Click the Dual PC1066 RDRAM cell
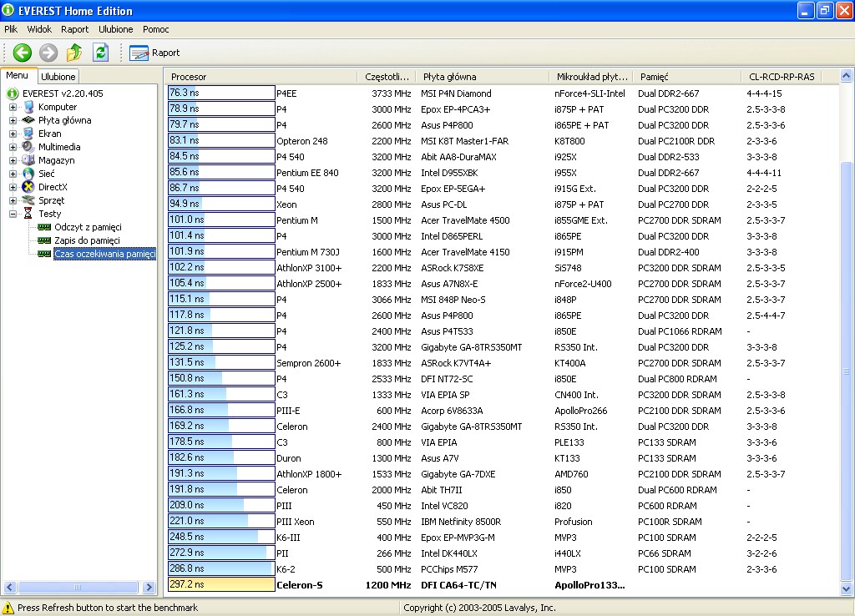Viewport: 855px width, 616px height. [x=680, y=331]
